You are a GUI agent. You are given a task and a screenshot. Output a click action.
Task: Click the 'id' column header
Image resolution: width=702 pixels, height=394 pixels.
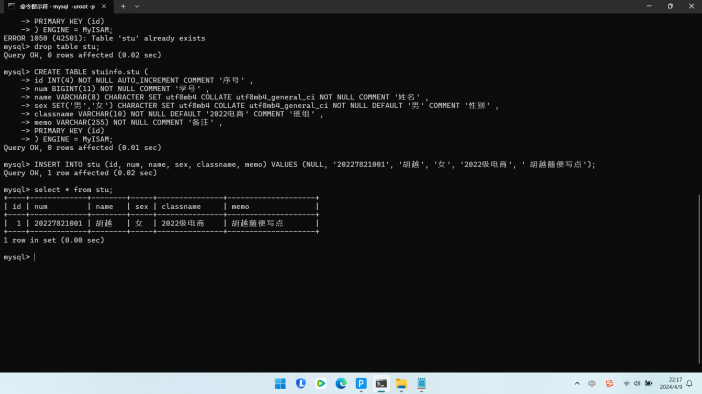click(17, 206)
